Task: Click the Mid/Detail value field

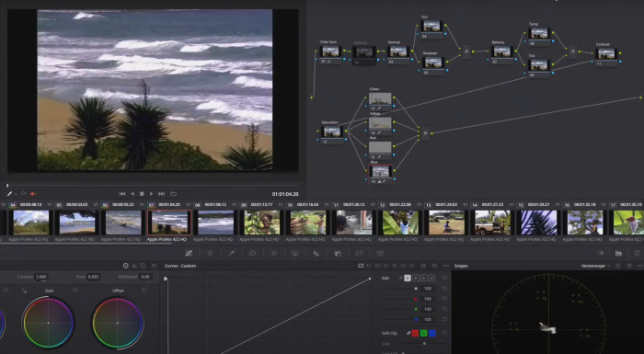Action: point(145,277)
